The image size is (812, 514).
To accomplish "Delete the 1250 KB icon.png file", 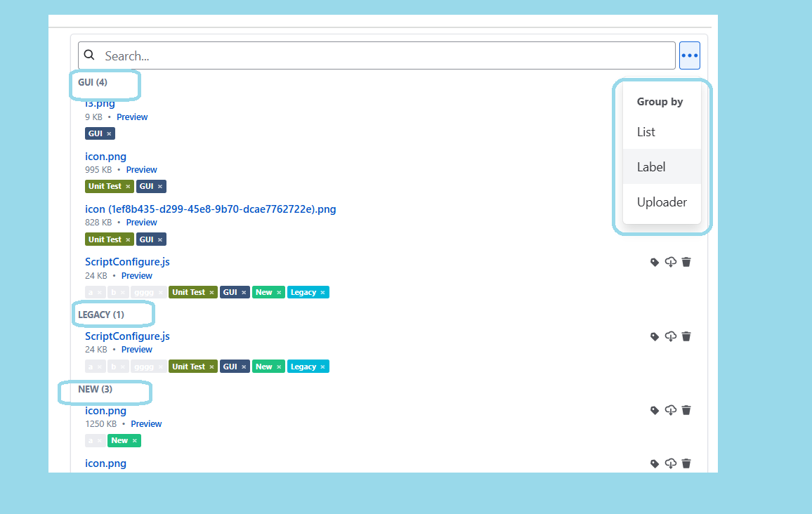I will click(686, 410).
